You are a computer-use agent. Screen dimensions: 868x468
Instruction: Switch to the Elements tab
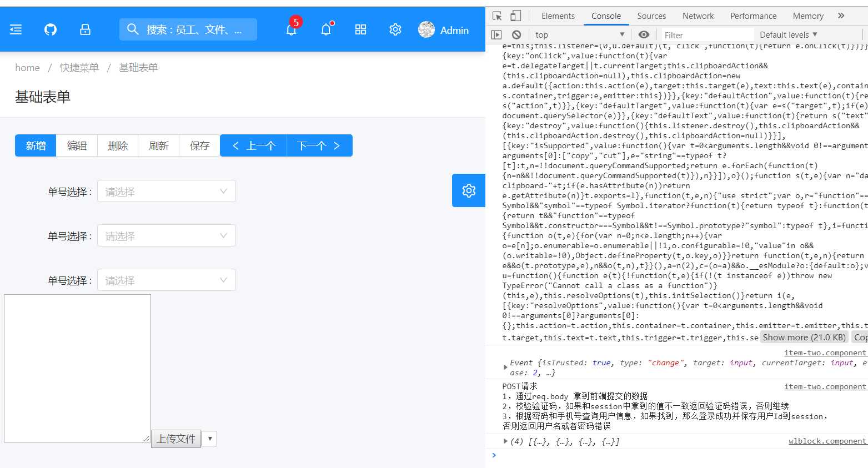click(558, 16)
